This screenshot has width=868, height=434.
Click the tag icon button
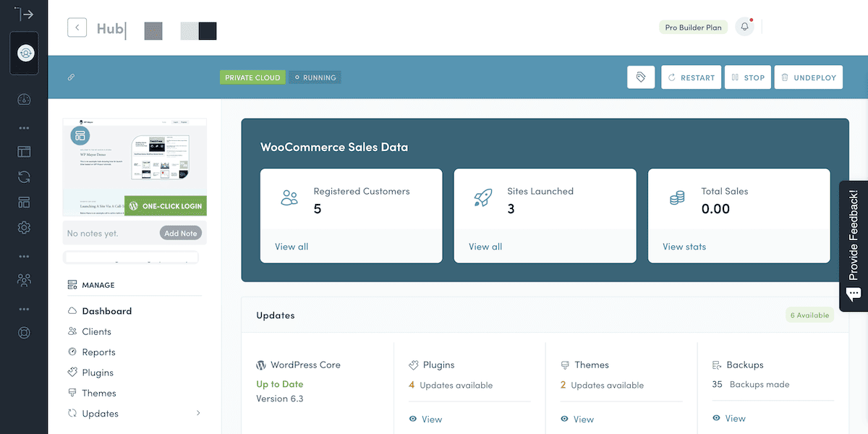click(641, 77)
